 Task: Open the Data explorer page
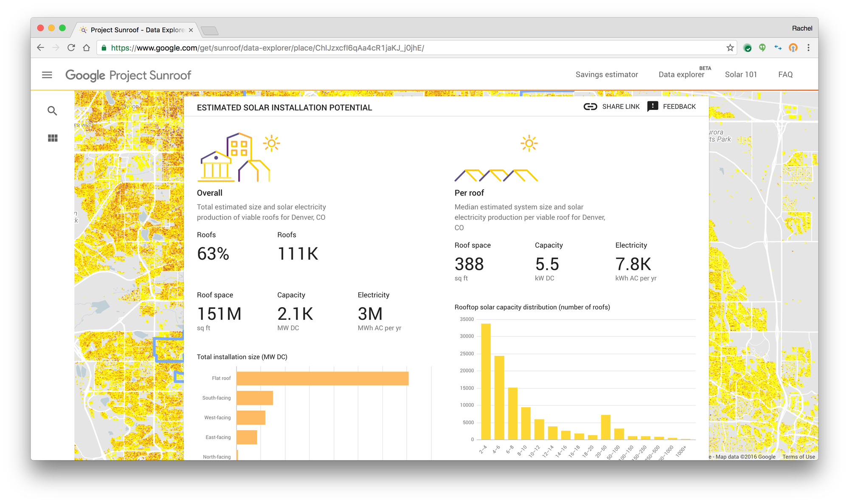point(681,75)
